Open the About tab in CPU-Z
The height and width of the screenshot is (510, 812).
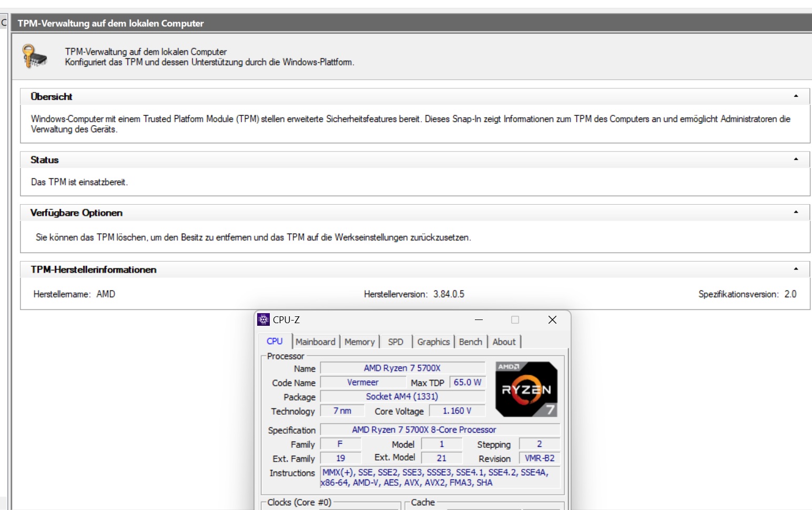coord(504,342)
